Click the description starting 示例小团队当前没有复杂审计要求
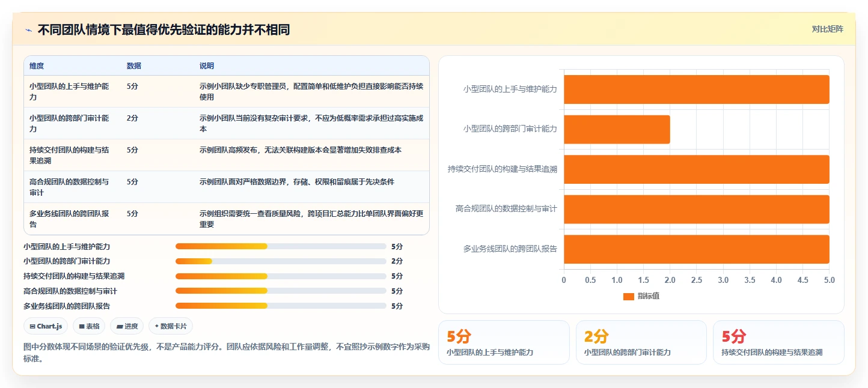This screenshot has width=868, height=388. click(311, 123)
